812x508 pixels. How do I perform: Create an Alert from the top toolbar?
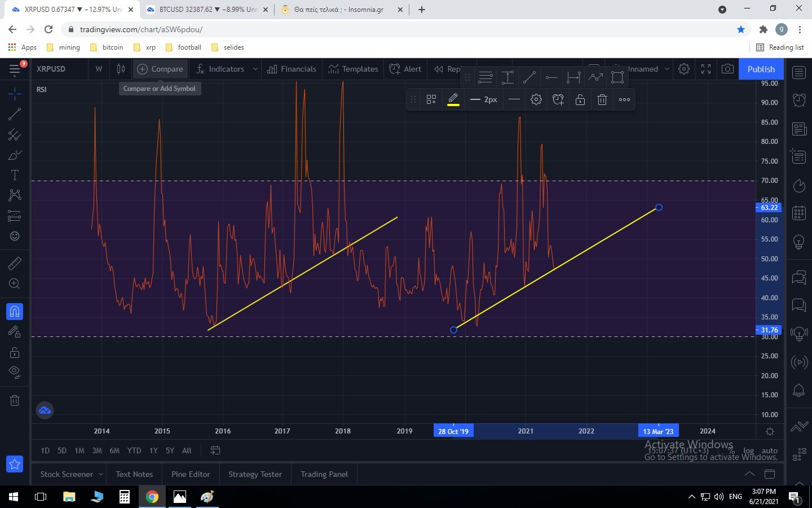(x=405, y=69)
